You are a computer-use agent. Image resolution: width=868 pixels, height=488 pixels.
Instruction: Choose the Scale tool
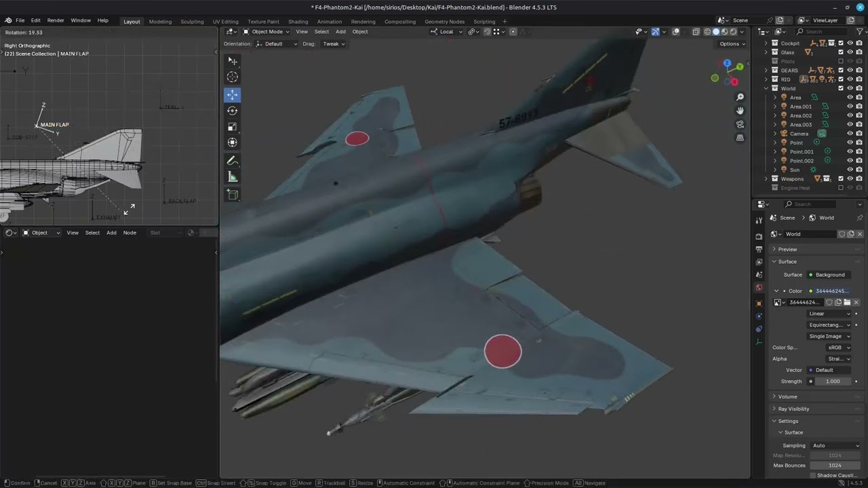pos(233,127)
